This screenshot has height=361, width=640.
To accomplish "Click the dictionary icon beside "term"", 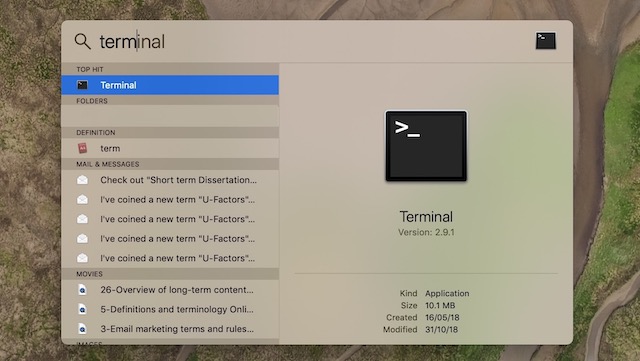I will (x=82, y=148).
